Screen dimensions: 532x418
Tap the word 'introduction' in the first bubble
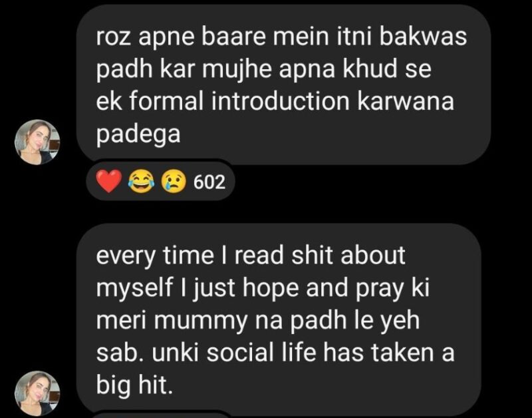coord(280,101)
